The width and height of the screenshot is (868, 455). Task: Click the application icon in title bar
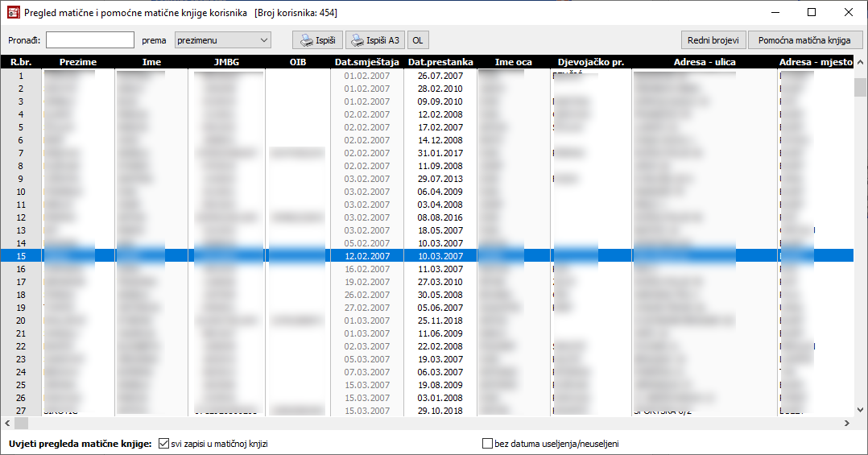point(13,13)
